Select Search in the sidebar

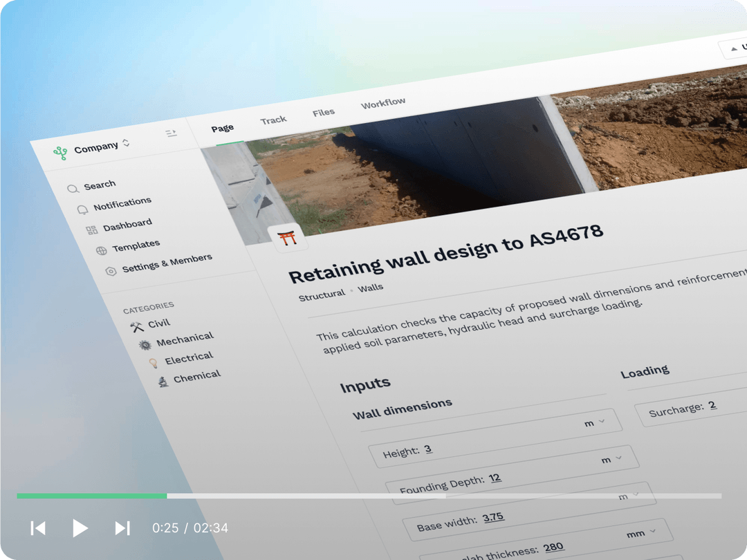pyautogui.click(x=73, y=188)
